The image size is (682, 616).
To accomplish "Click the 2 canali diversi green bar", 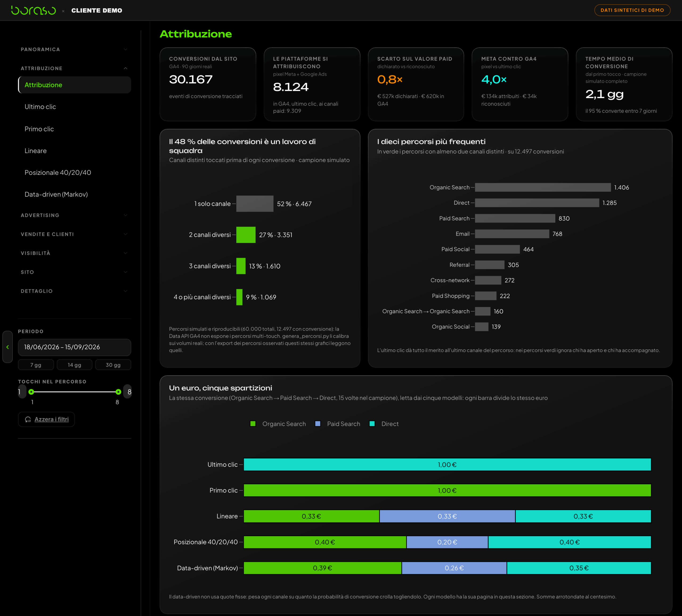I will pyautogui.click(x=246, y=235).
